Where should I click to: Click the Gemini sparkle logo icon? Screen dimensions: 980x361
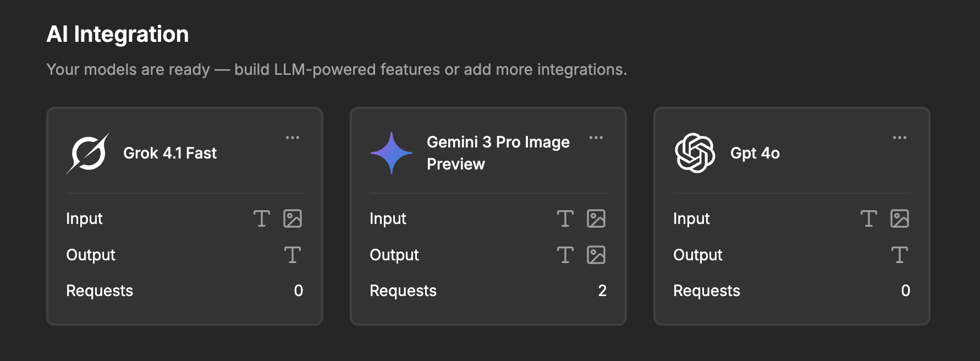391,153
